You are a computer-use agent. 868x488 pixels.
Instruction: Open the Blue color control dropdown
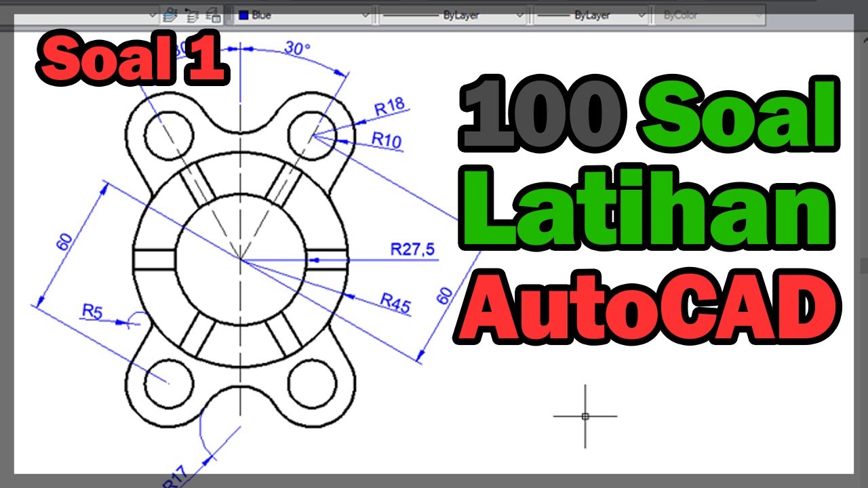304,14
